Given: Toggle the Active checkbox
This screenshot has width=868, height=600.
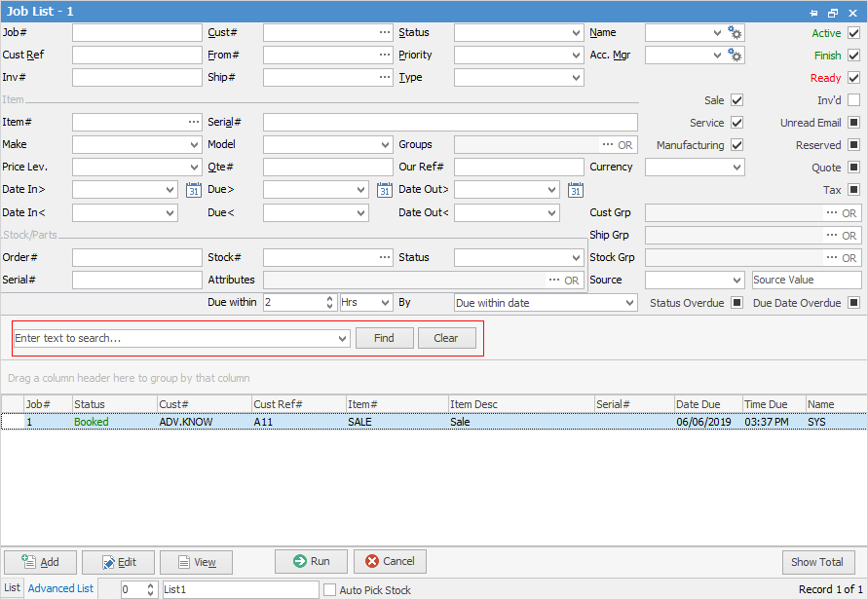Looking at the screenshot, I should click(854, 33).
